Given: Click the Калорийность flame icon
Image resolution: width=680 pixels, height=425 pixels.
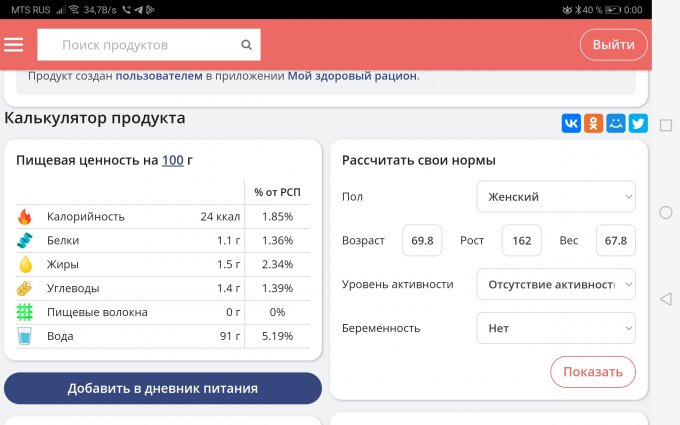Looking at the screenshot, I should pos(25,217).
